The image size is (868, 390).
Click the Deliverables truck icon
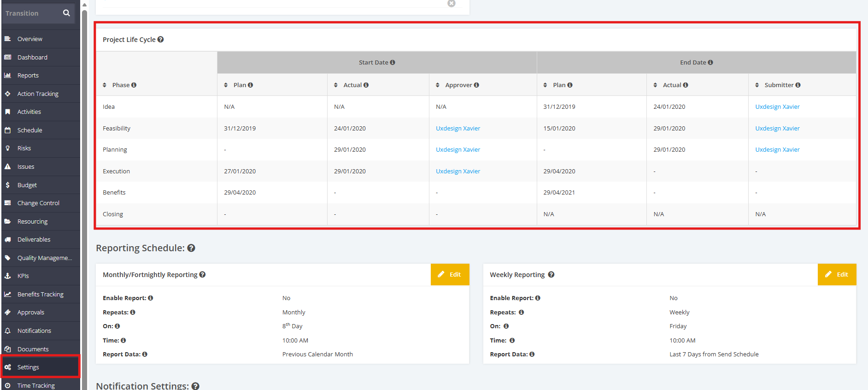(7, 240)
